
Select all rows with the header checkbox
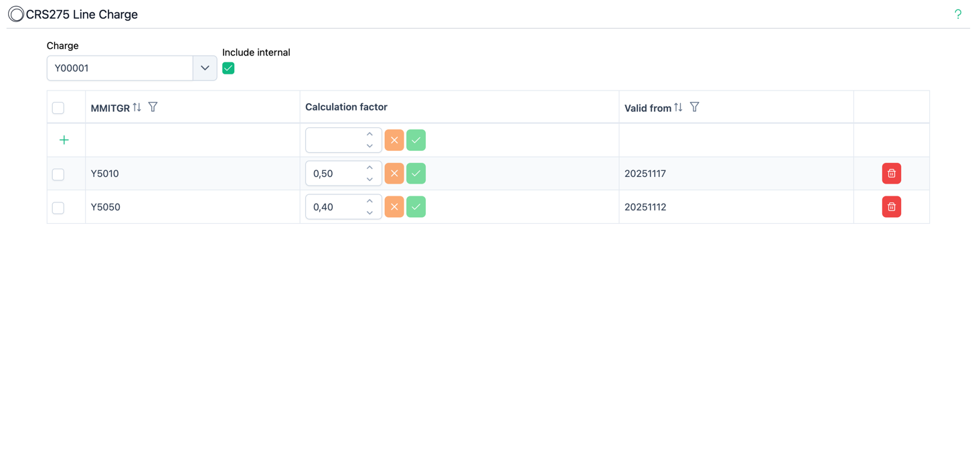click(x=58, y=107)
